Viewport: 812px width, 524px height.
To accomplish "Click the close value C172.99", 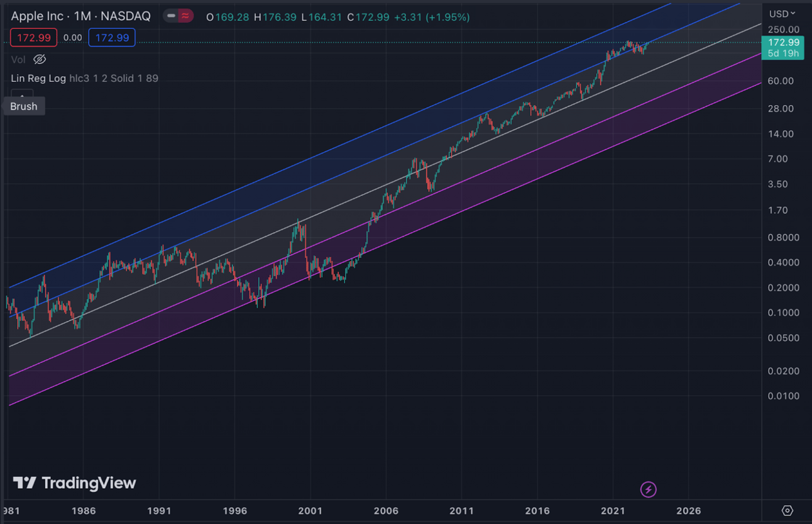I will coord(368,17).
